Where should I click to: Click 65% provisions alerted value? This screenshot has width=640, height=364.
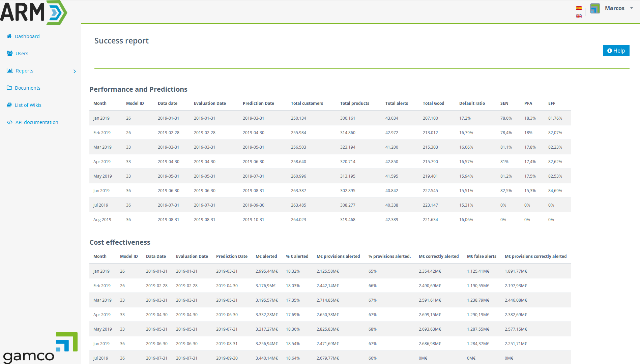pyautogui.click(x=373, y=271)
